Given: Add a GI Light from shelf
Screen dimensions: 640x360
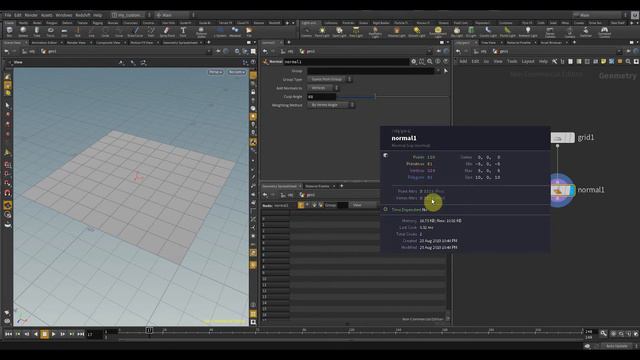Looking at the screenshot, I should coord(471,32).
